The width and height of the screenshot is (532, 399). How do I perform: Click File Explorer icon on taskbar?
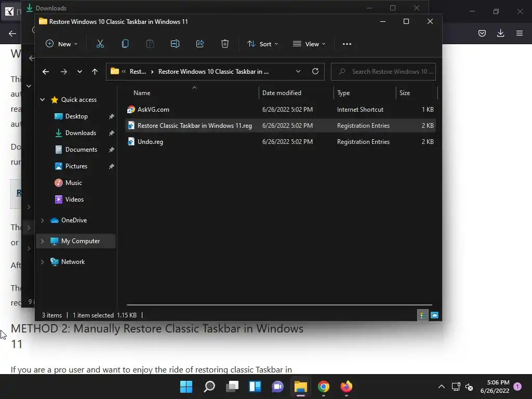point(301,387)
